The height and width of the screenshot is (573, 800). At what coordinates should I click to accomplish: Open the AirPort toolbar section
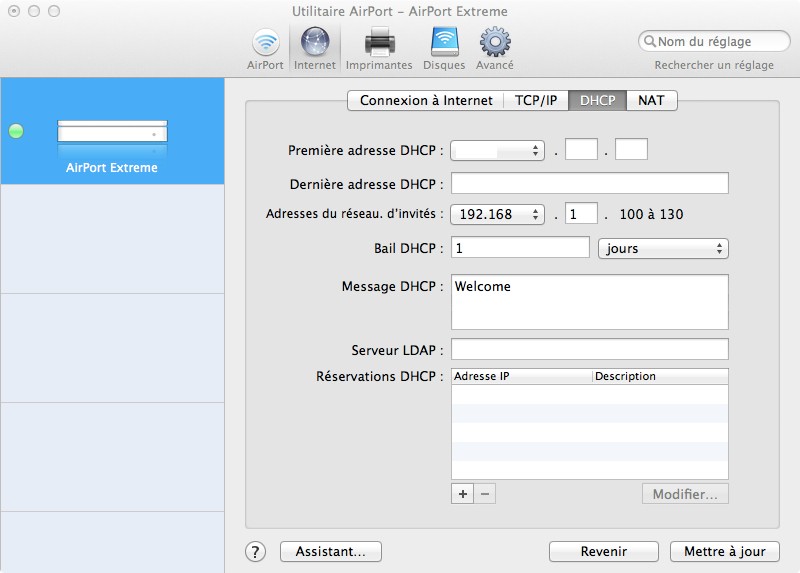(x=265, y=47)
